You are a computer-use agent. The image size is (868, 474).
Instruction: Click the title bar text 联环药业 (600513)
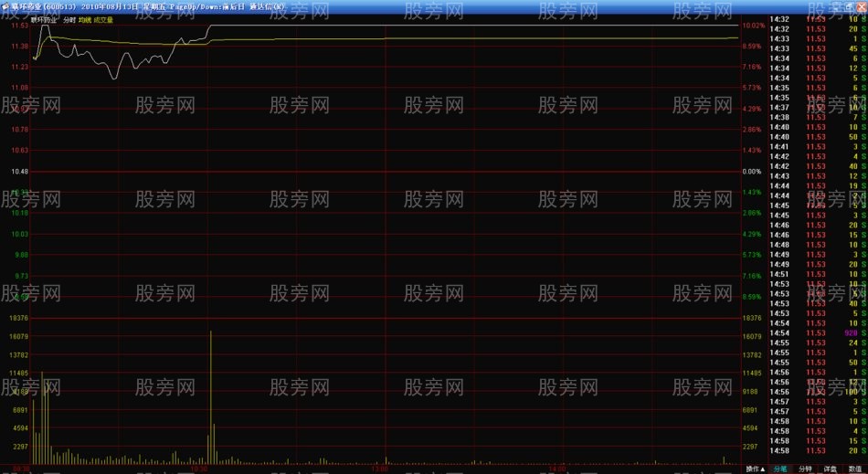click(x=44, y=6)
